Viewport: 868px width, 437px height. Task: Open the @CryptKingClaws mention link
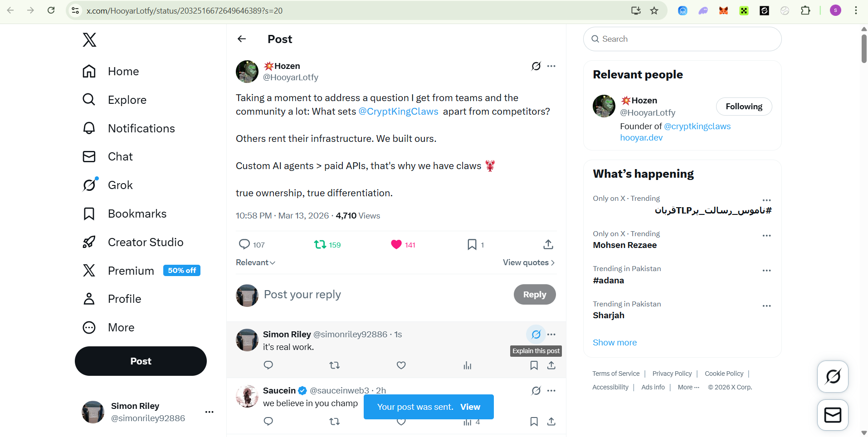(x=398, y=112)
